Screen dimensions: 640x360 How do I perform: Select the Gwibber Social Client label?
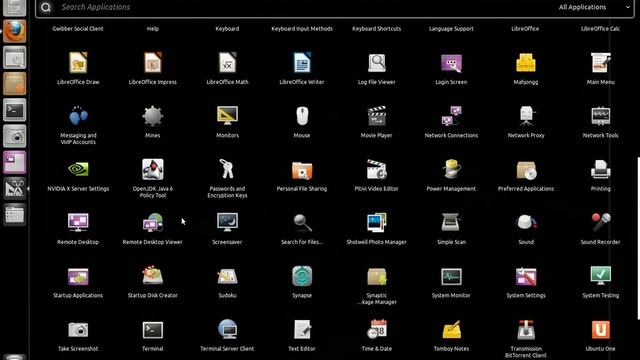coord(78,29)
